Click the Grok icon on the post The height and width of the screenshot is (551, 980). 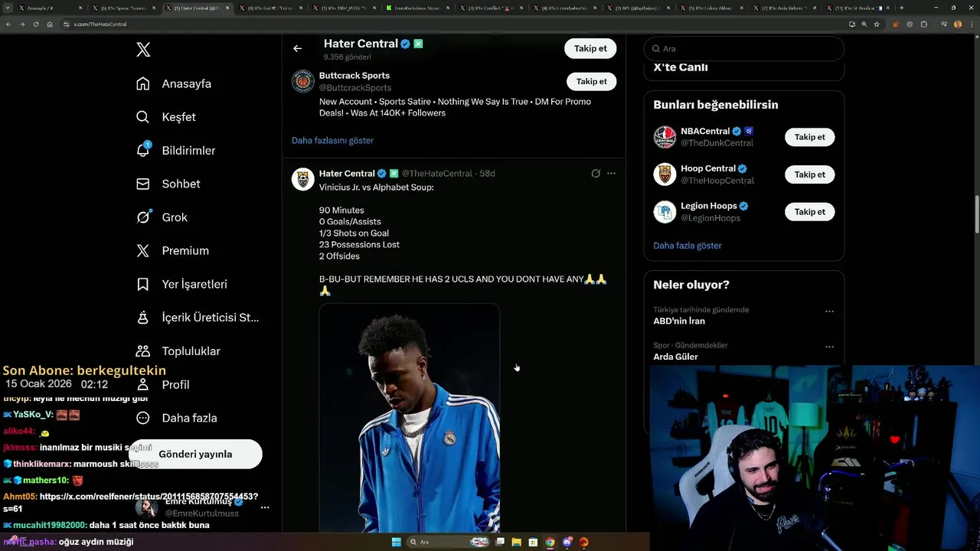click(x=596, y=174)
